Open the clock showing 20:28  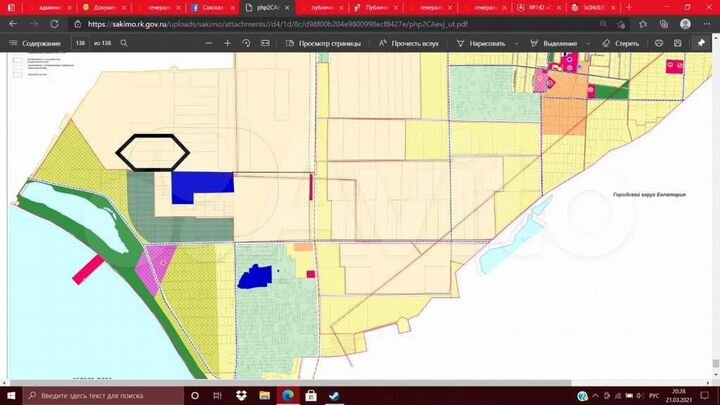click(679, 395)
